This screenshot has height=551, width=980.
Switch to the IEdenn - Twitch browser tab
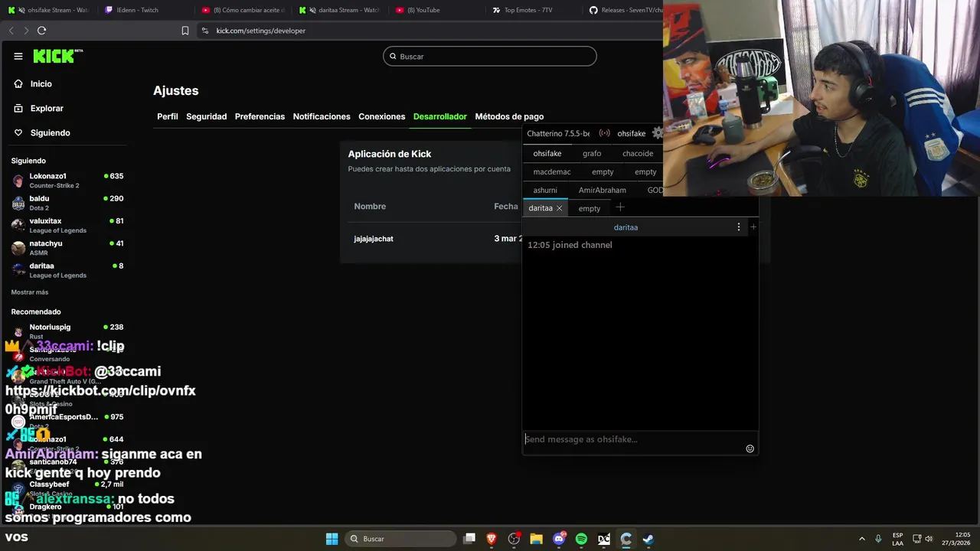pyautogui.click(x=145, y=10)
